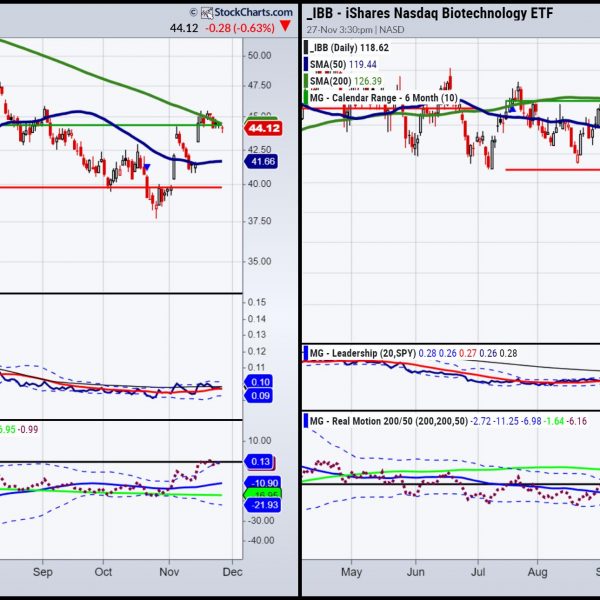Viewport: 600px width, 600px height.
Task: Click the blue swatch beside MG Leadership
Action: 306,353
